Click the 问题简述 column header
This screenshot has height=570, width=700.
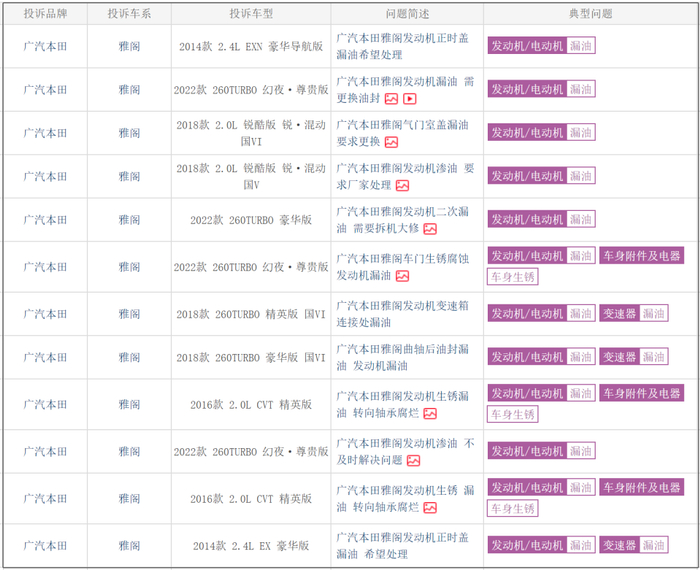coord(407,14)
